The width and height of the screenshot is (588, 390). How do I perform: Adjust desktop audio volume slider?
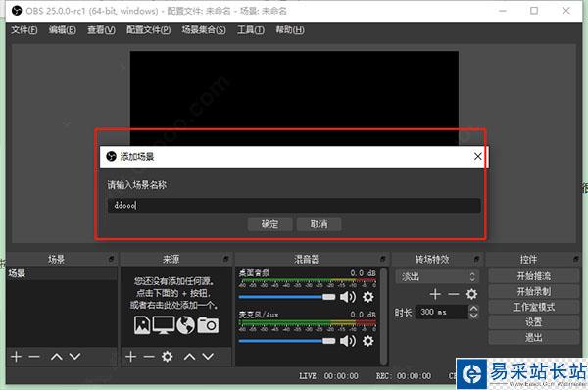point(287,297)
